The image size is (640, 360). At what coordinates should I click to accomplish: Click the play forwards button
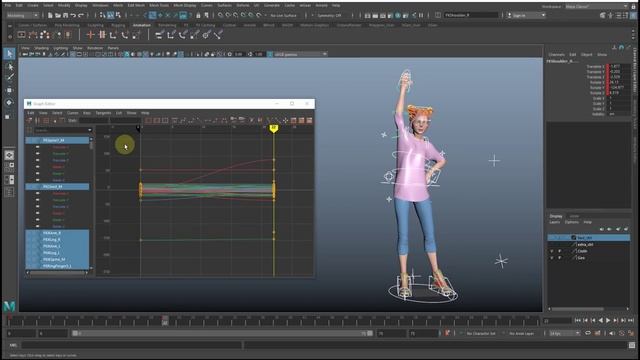click(x=608, y=321)
